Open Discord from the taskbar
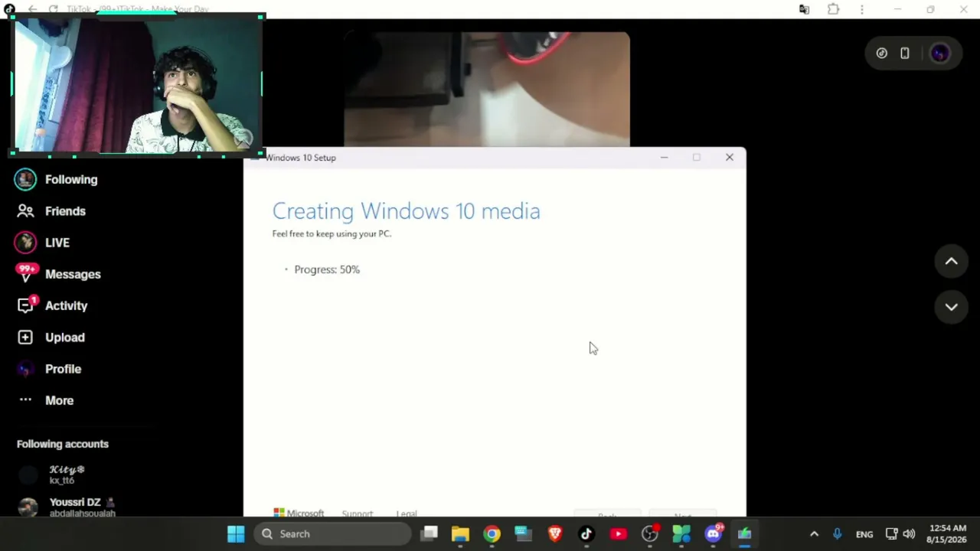The height and width of the screenshot is (551, 980). [714, 533]
